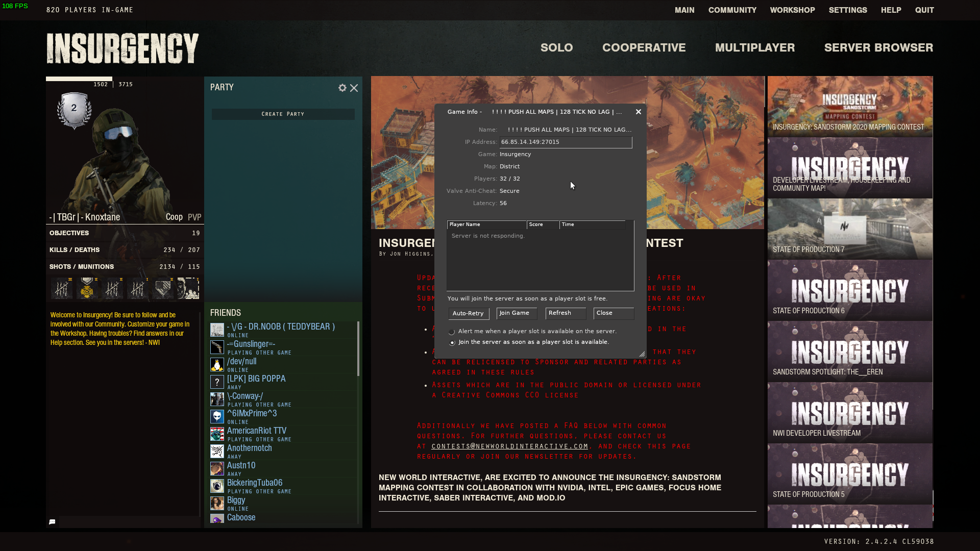Click Refresh in the Game Info dialog

[x=566, y=313]
